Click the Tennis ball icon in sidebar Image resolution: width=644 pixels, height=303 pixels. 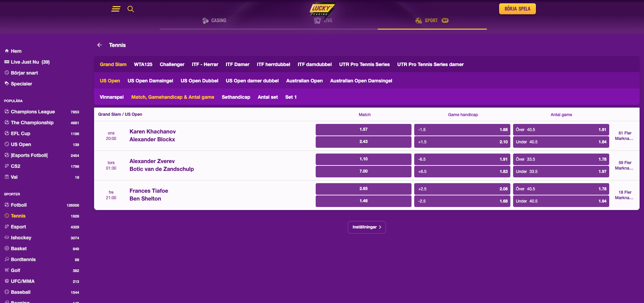(7, 216)
